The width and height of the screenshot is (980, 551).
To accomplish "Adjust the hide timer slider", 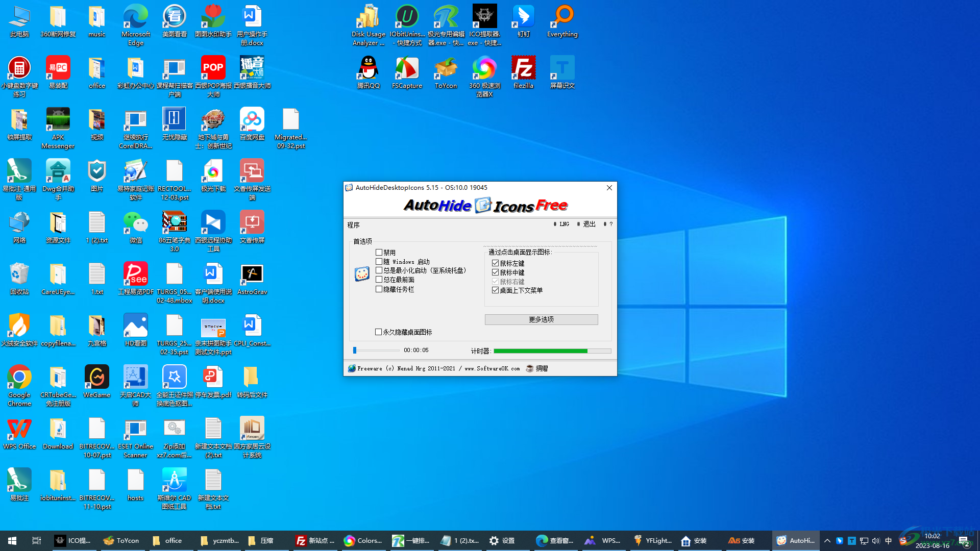I will [376, 350].
